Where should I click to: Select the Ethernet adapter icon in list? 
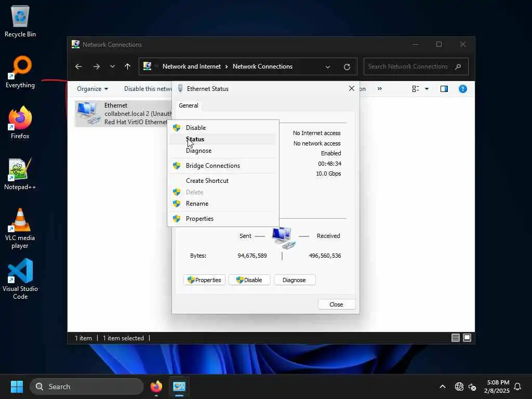click(x=88, y=113)
